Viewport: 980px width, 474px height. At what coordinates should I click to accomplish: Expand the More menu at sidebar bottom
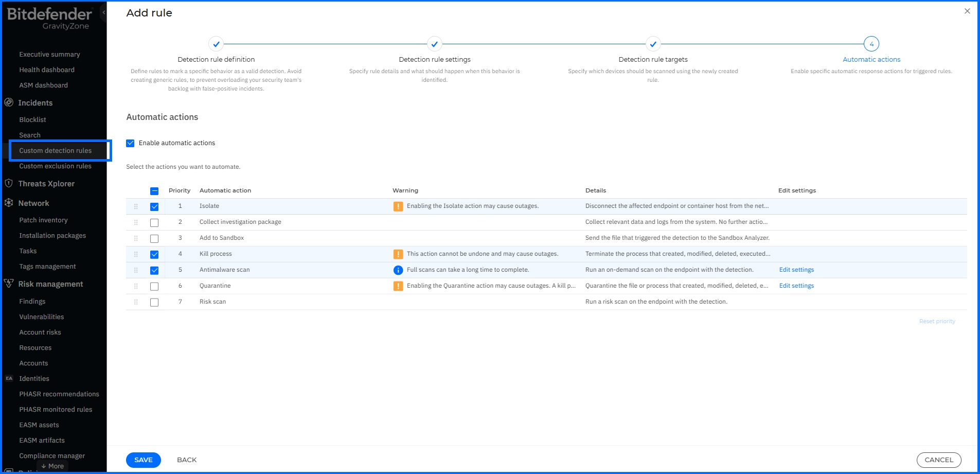pos(51,466)
